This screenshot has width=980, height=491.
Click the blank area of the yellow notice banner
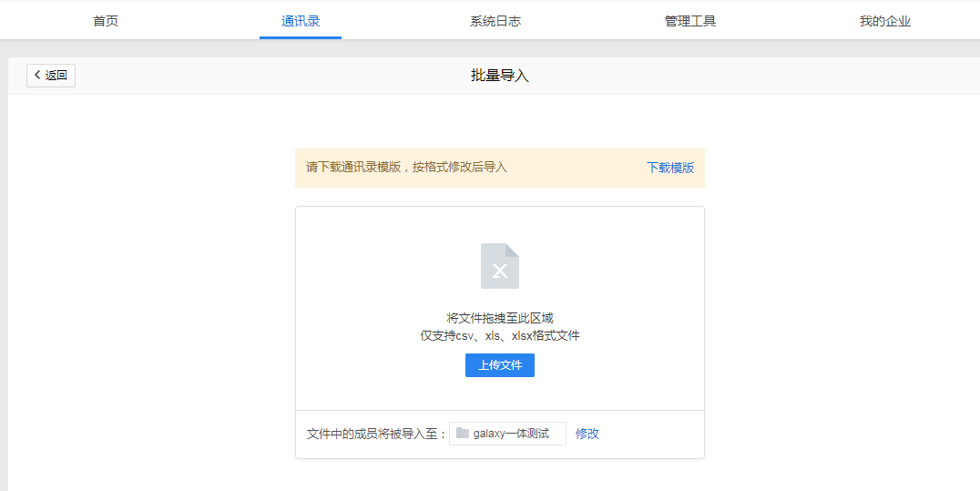click(x=574, y=168)
